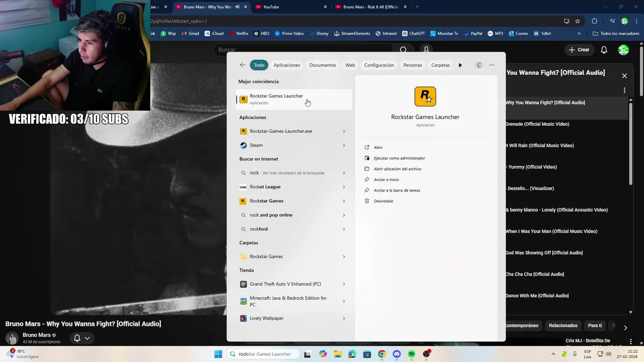644x362 pixels.
Task: Open Minecraft Java & Bedrock store result
Action: click(288, 301)
